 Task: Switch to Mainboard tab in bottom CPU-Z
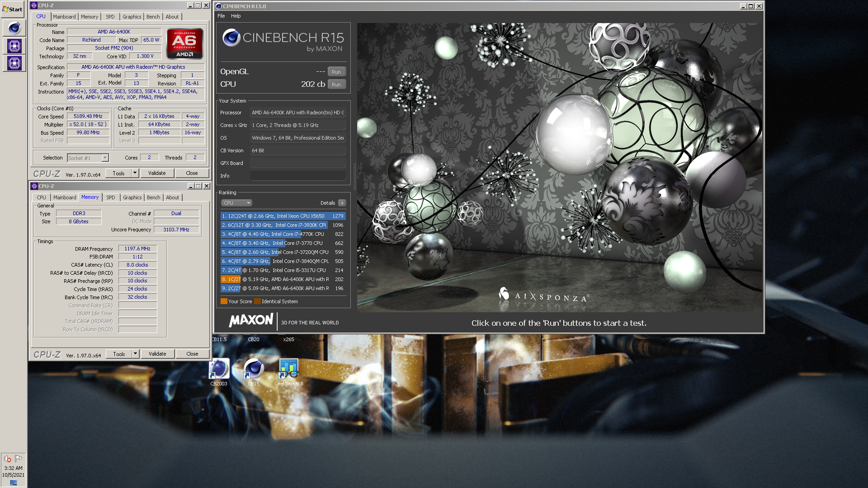65,197
